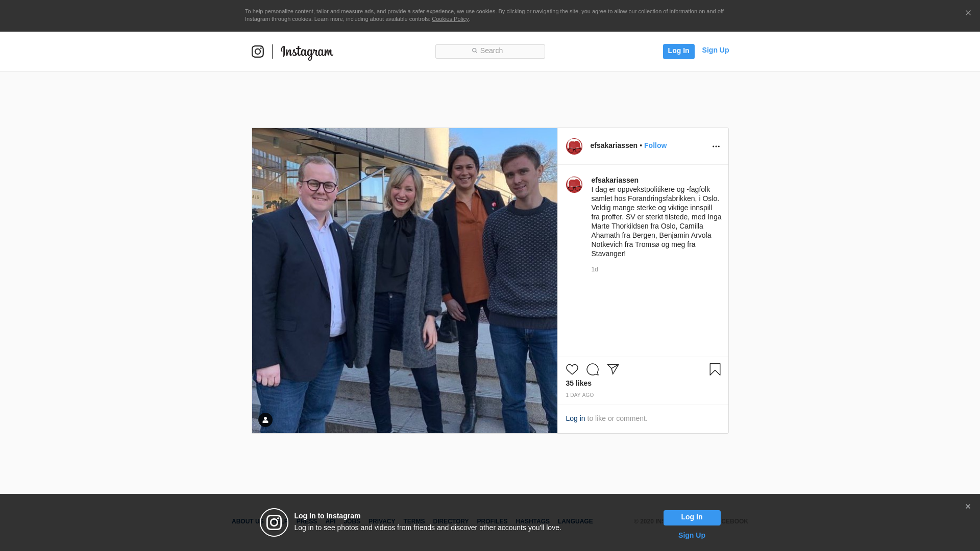Open the group photo thumbnail
Viewport: 980px width, 551px height.
pos(404,281)
